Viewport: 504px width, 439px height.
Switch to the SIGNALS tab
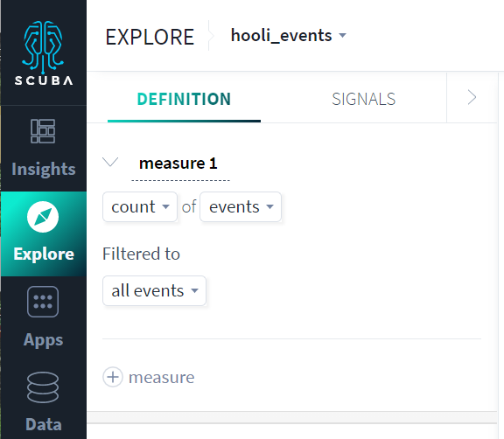point(363,99)
